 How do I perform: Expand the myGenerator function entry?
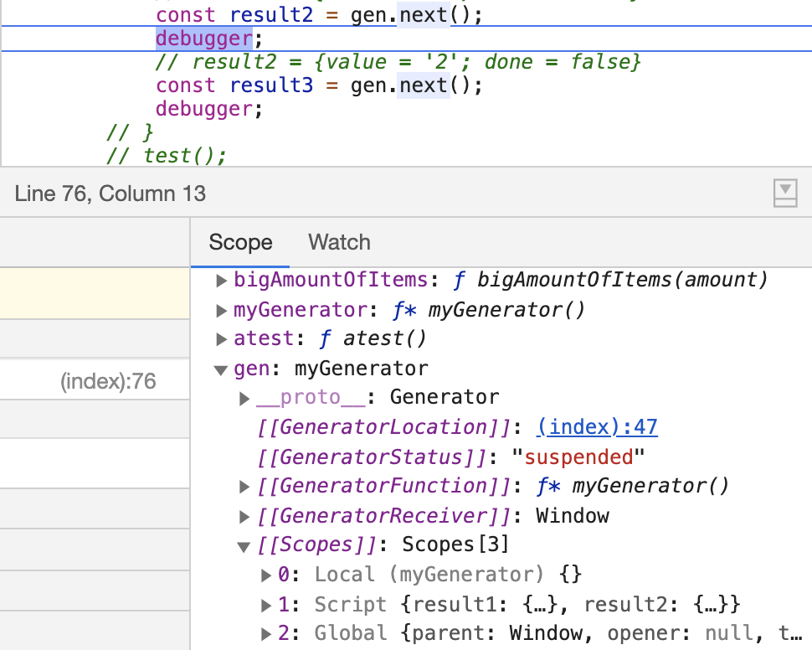click(221, 311)
